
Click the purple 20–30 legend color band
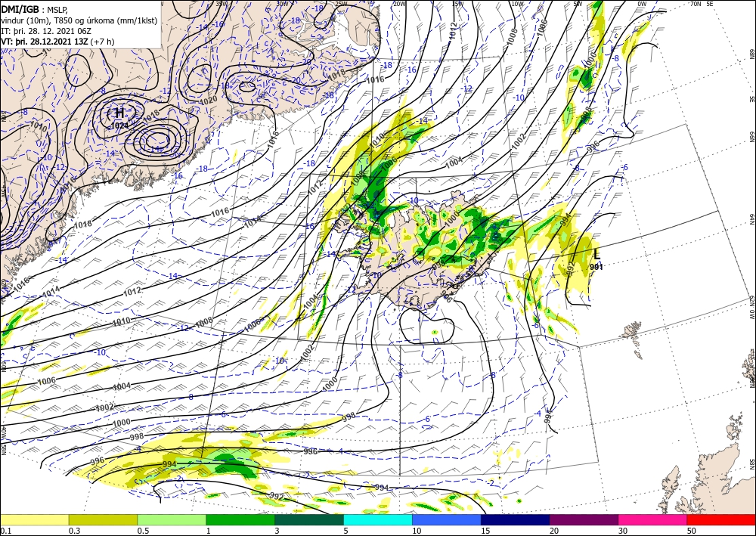point(584,519)
